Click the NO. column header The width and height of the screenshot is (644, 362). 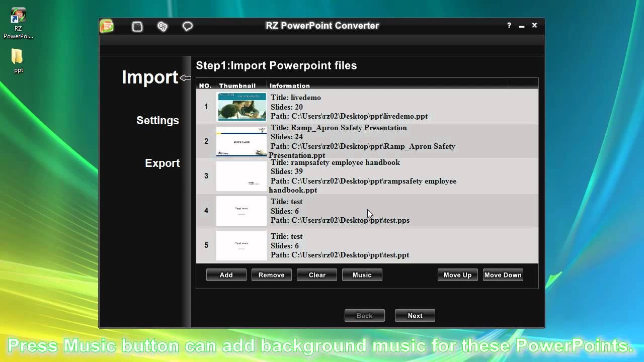(x=206, y=85)
